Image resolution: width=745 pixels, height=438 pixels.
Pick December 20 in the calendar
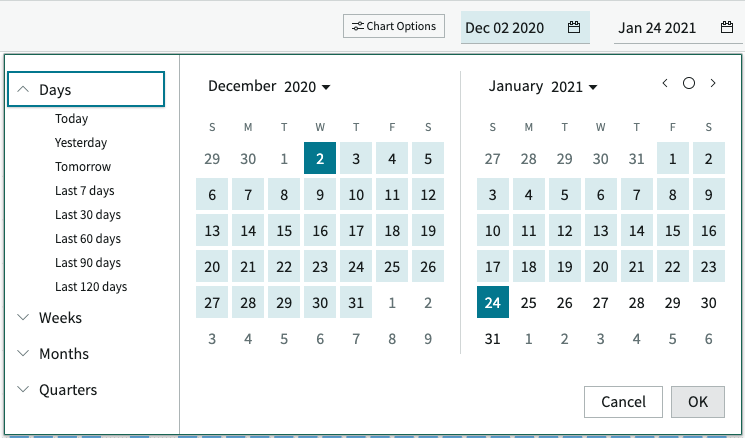pos(212,267)
